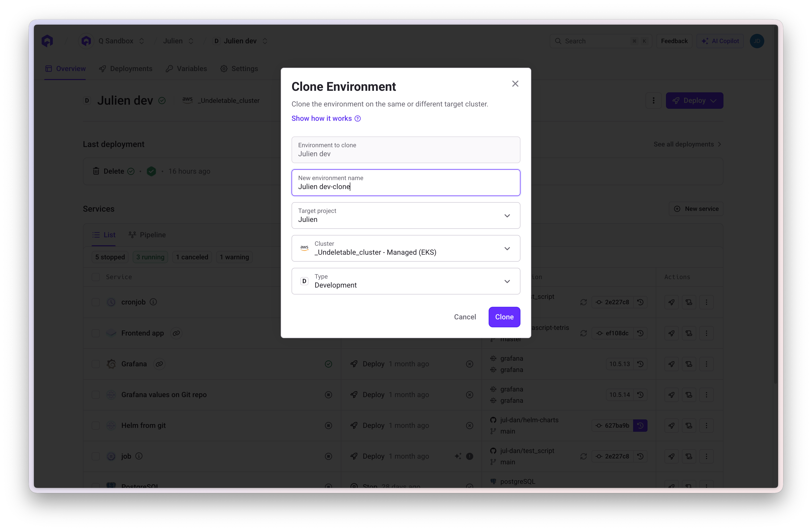Image resolution: width=812 pixels, height=531 pixels.
Task: Tick the 'Grafana values on Git repo' checkbox
Action: pyautogui.click(x=96, y=395)
